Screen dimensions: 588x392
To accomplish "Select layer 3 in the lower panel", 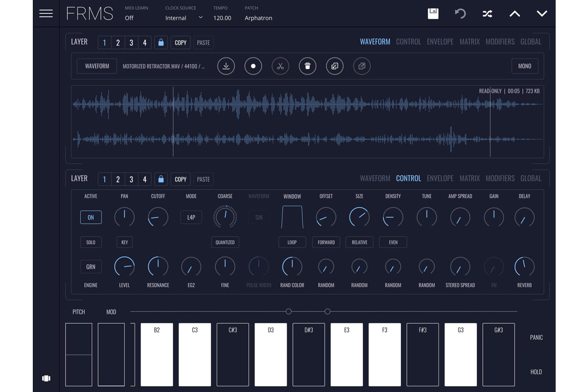I will click(131, 179).
